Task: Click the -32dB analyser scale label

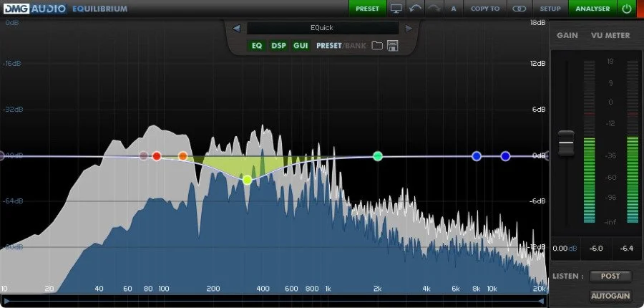Action: pyautogui.click(x=12, y=110)
